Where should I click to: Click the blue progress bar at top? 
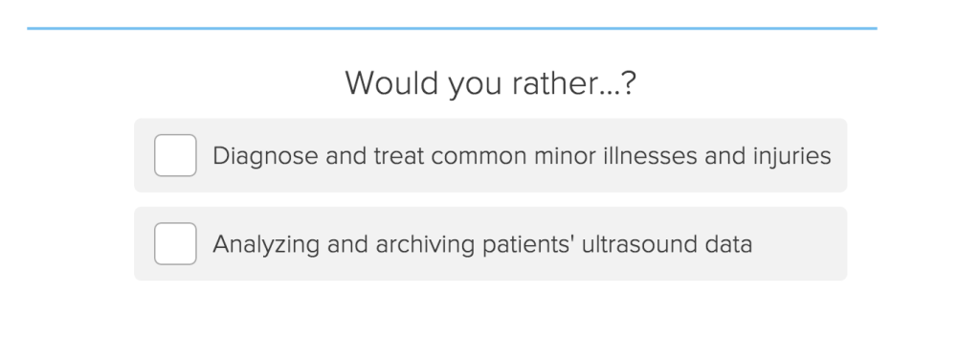click(452, 28)
